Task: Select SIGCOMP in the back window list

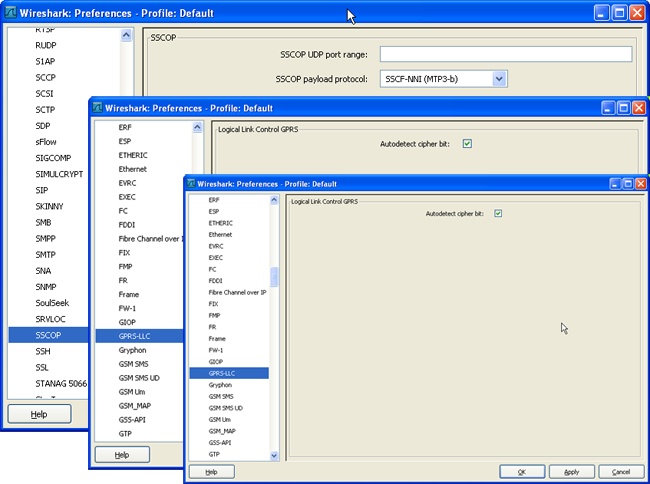Action: 53,158
